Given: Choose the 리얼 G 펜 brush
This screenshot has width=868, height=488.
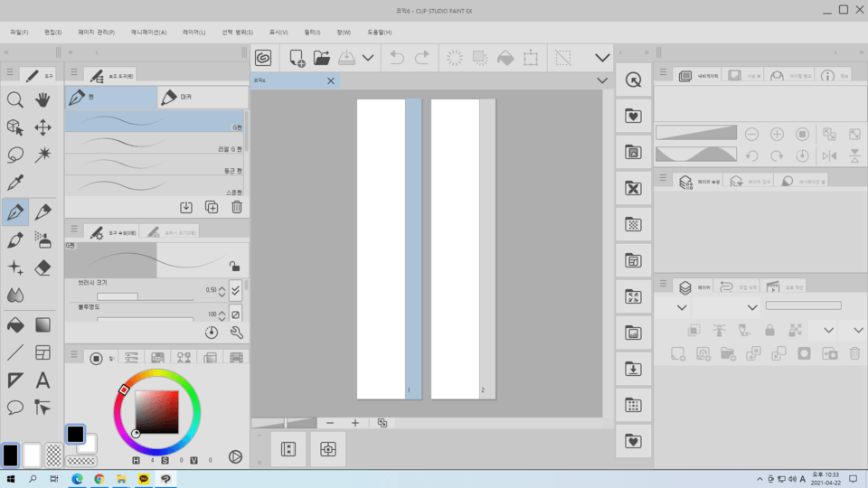Looking at the screenshot, I should coord(155,144).
